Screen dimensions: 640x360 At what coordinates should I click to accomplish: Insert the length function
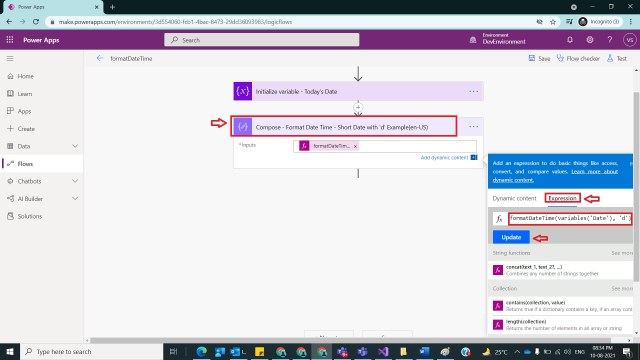coord(561,325)
